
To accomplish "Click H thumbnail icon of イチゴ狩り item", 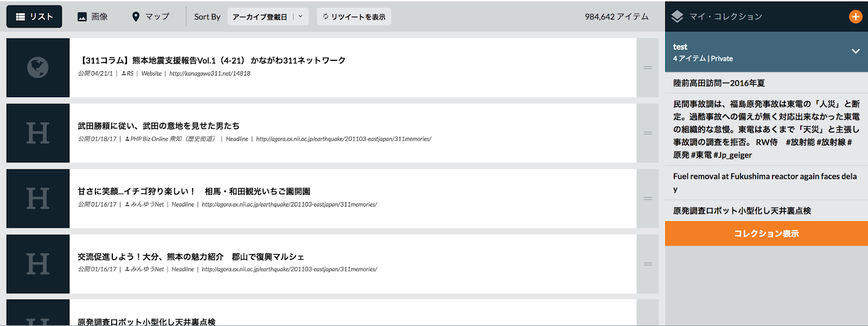I will pos(38,199).
